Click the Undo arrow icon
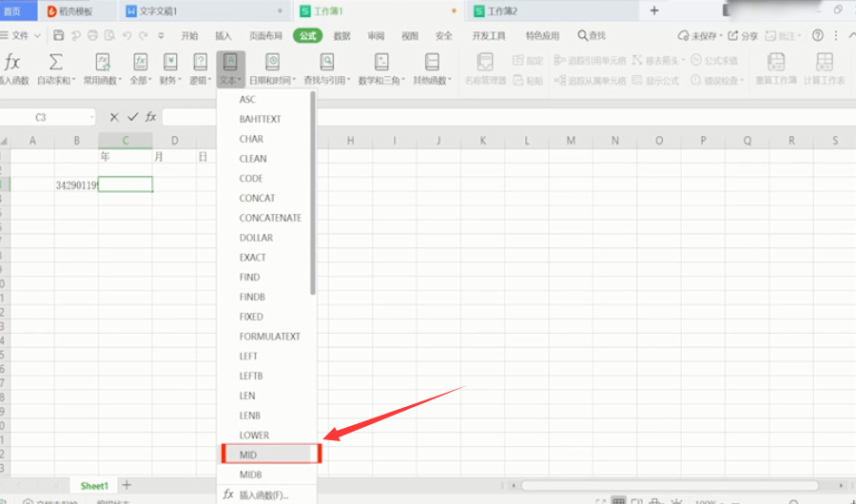This screenshot has width=856, height=504. [126, 35]
